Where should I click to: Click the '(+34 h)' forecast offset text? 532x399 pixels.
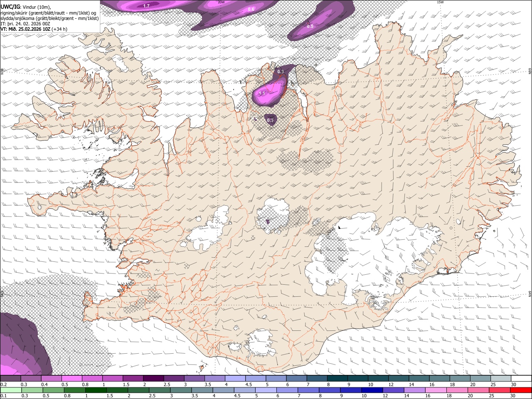(x=59, y=29)
